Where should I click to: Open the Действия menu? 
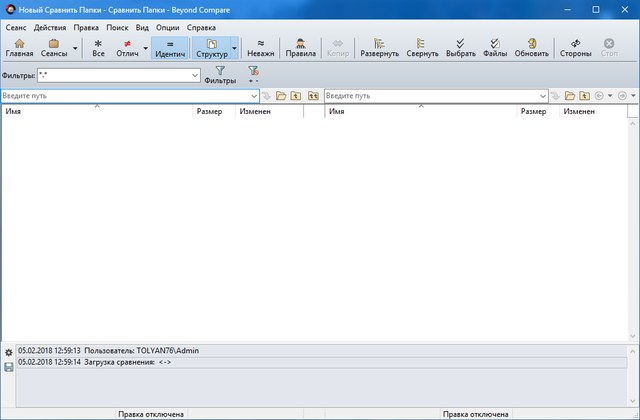(x=50, y=27)
